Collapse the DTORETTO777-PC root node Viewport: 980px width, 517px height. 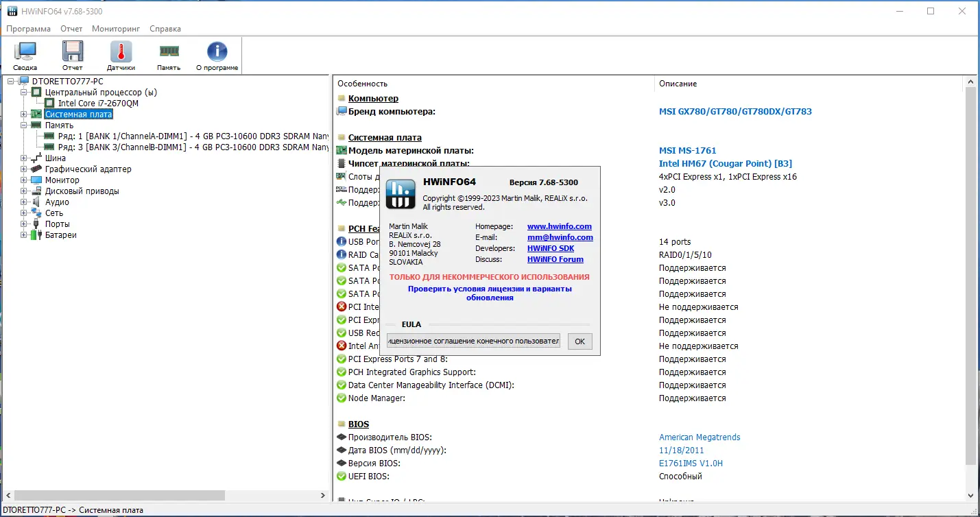10,82
